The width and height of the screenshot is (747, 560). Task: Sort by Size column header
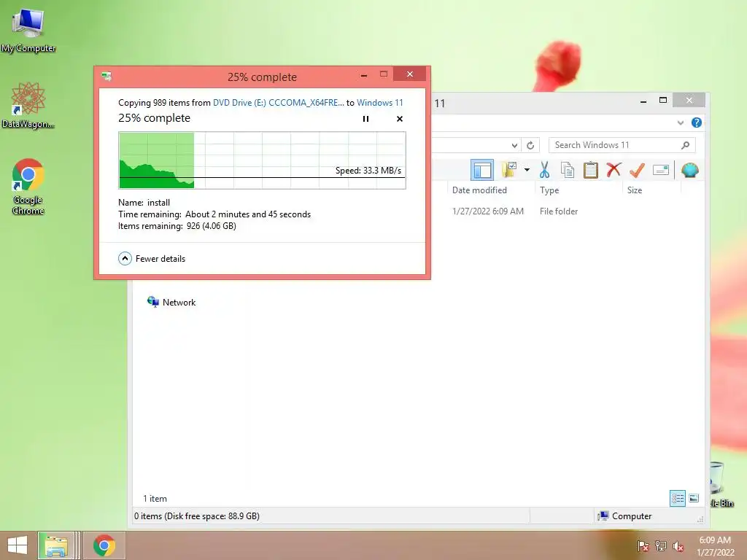click(x=635, y=190)
